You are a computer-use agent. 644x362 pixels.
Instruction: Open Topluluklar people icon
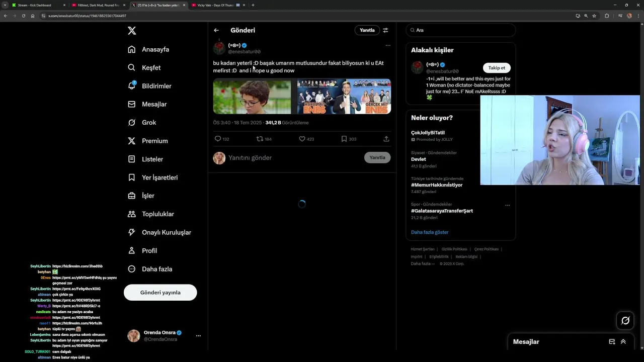(x=132, y=214)
